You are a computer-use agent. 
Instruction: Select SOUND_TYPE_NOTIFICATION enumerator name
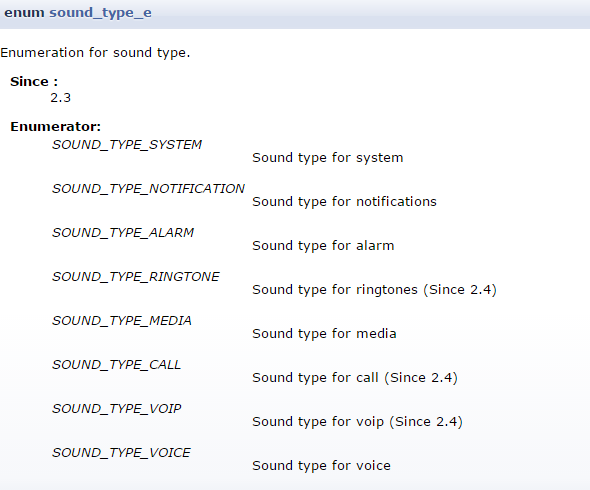point(148,189)
